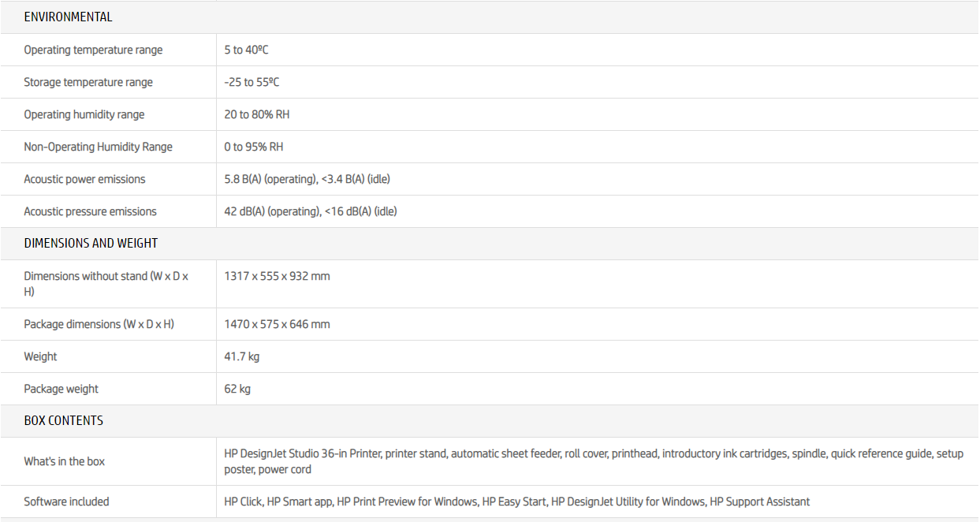980x522 pixels.
Task: Select the Non-Operating Humidity Range label
Action: (x=98, y=147)
